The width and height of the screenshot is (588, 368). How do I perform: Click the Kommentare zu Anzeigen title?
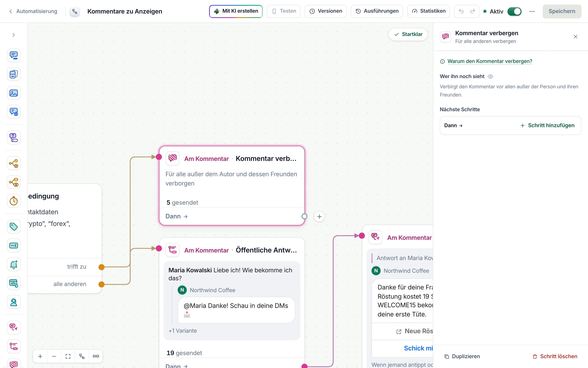[x=125, y=11]
